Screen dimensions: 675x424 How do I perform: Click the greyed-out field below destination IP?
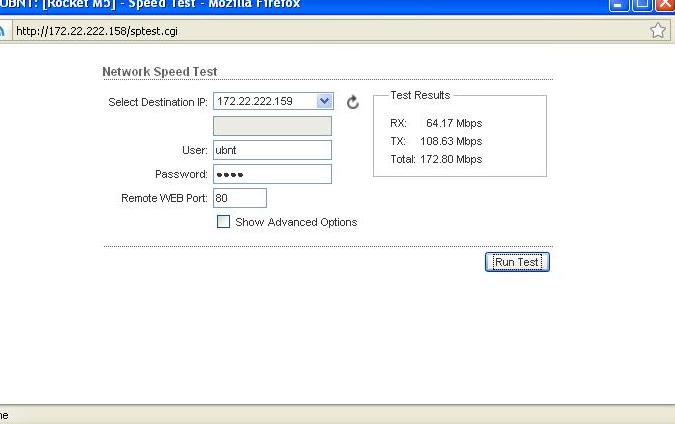[x=272, y=126]
